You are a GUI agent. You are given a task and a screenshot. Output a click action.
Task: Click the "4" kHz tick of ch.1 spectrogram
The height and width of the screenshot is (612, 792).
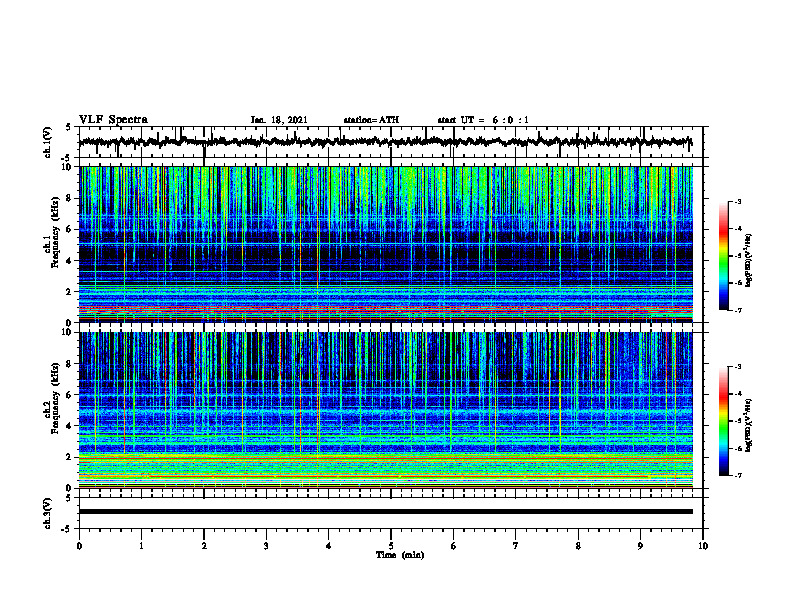tap(70, 261)
